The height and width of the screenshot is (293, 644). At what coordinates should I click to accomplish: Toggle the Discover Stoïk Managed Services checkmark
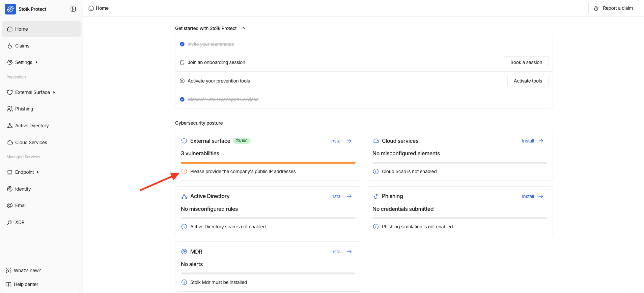[182, 99]
